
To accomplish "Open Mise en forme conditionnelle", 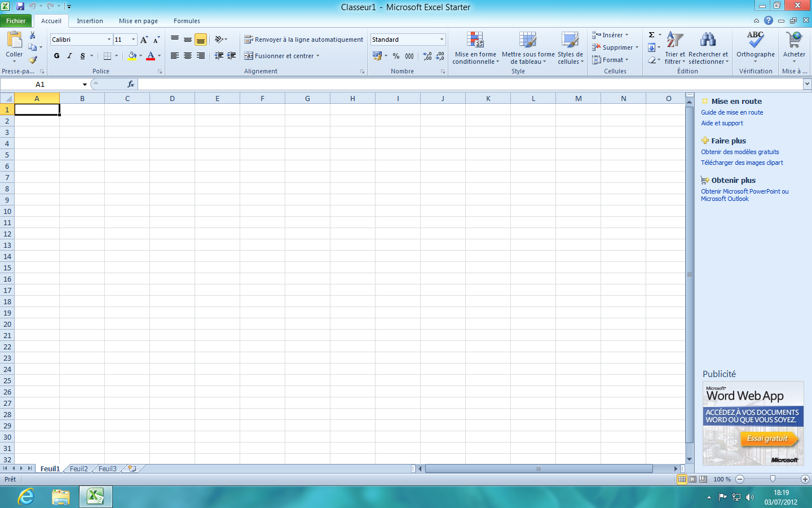I will 475,48.
